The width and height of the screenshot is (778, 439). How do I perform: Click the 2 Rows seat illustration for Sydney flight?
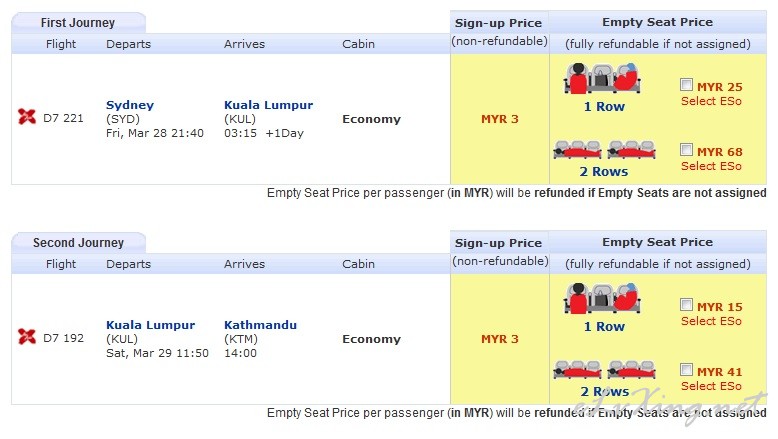click(x=604, y=150)
